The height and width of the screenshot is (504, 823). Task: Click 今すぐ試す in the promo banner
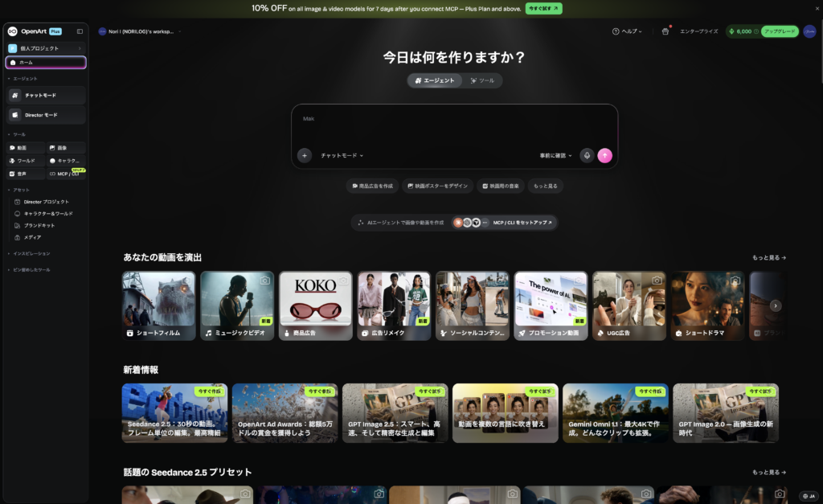pyautogui.click(x=544, y=8)
